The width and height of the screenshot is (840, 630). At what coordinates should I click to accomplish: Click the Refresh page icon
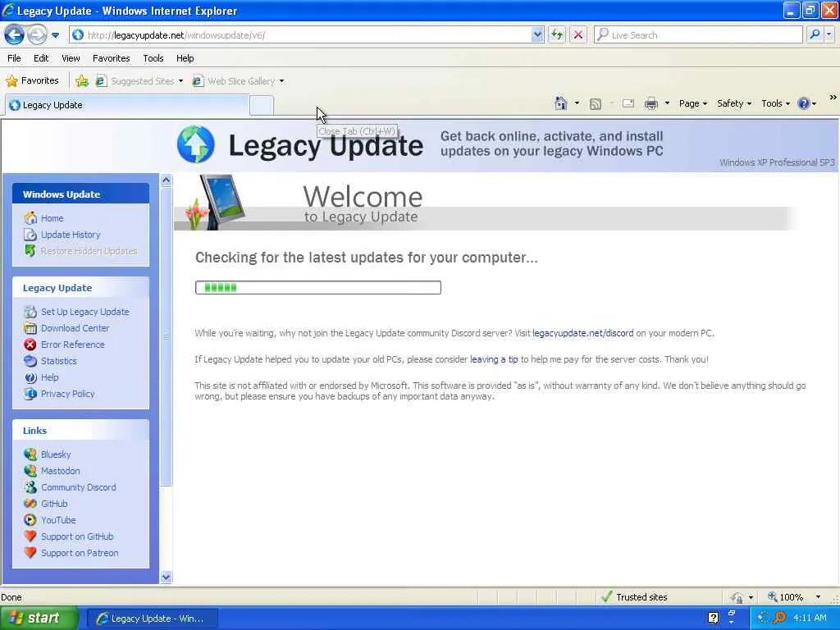point(557,35)
